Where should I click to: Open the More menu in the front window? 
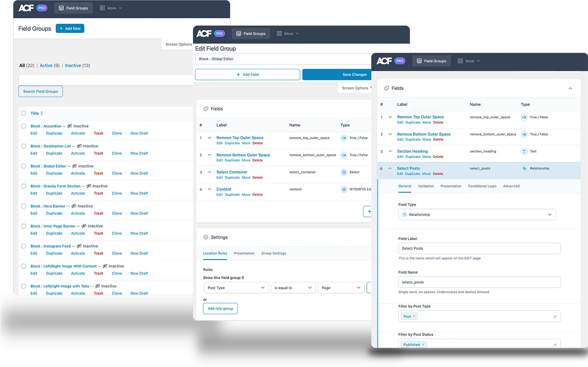[x=469, y=61]
